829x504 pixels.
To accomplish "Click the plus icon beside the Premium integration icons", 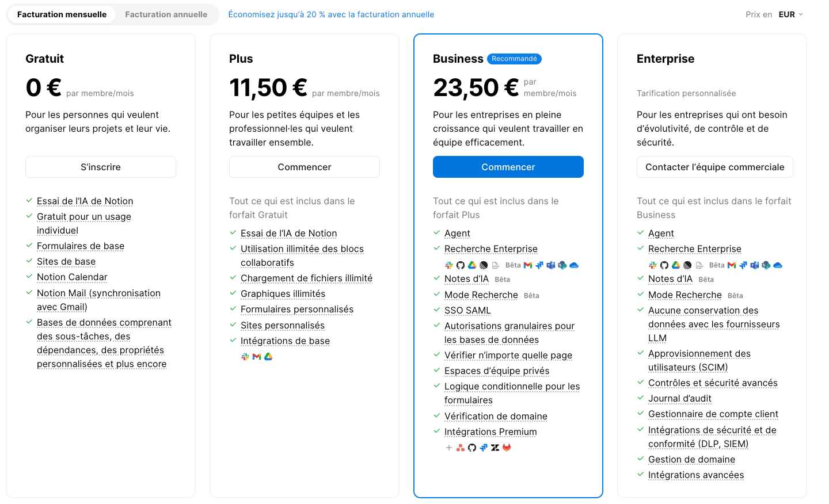I will (x=449, y=447).
